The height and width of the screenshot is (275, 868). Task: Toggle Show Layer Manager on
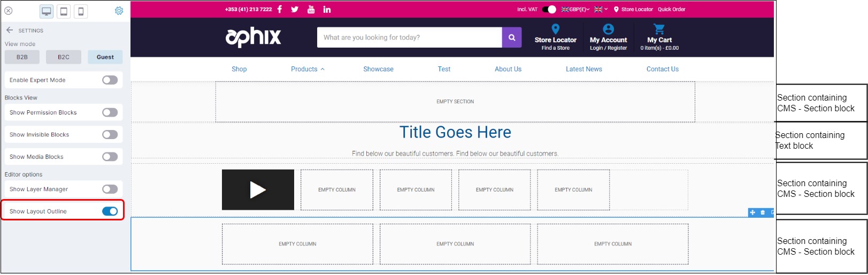click(110, 189)
